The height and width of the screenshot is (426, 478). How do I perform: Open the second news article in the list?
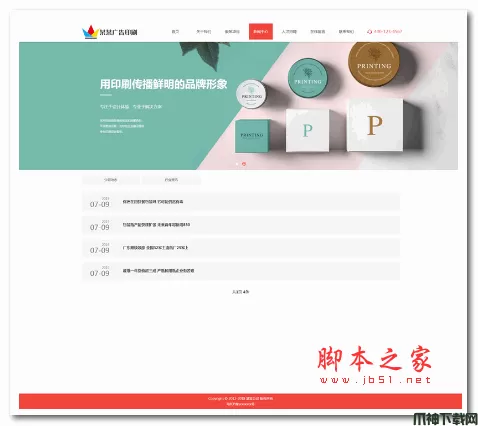click(x=241, y=225)
